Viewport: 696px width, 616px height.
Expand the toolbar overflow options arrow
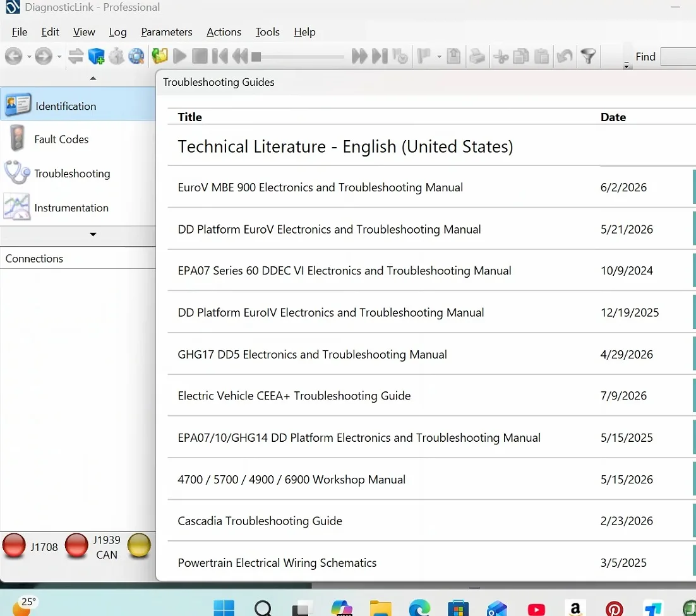pyautogui.click(x=627, y=65)
